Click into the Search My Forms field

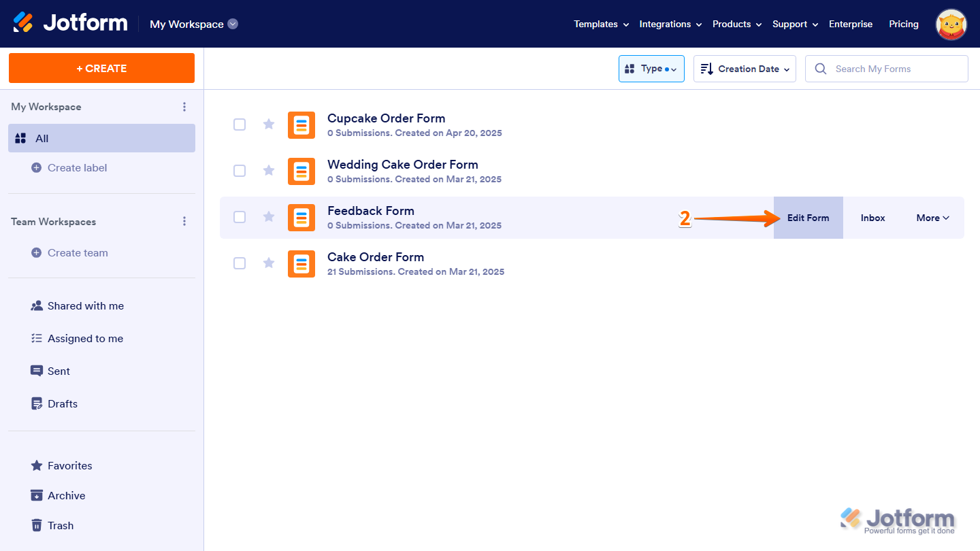click(x=887, y=69)
